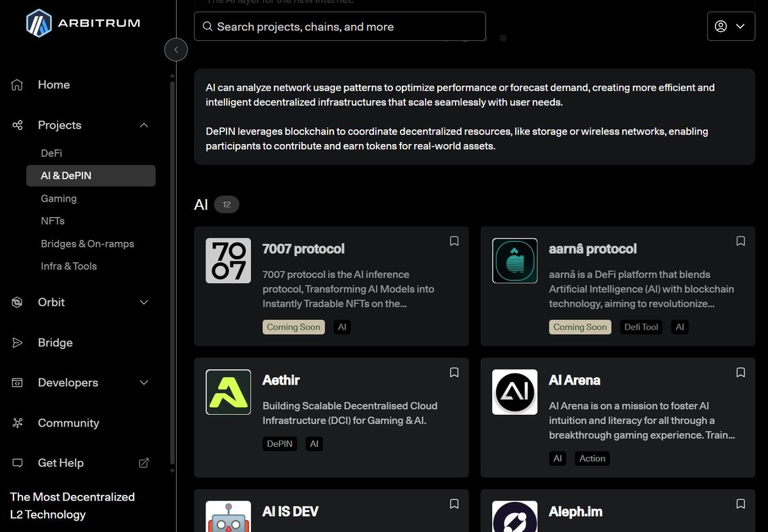Click the user profile avatar icon
Screen dimensions: 768x532
click(721, 26)
